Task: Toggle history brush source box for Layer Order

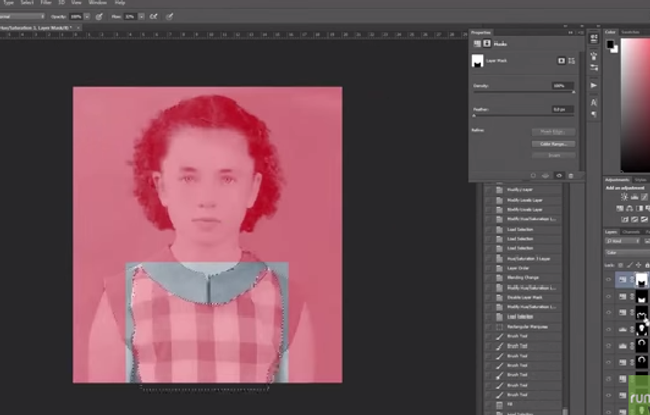Action: pyautogui.click(x=489, y=268)
